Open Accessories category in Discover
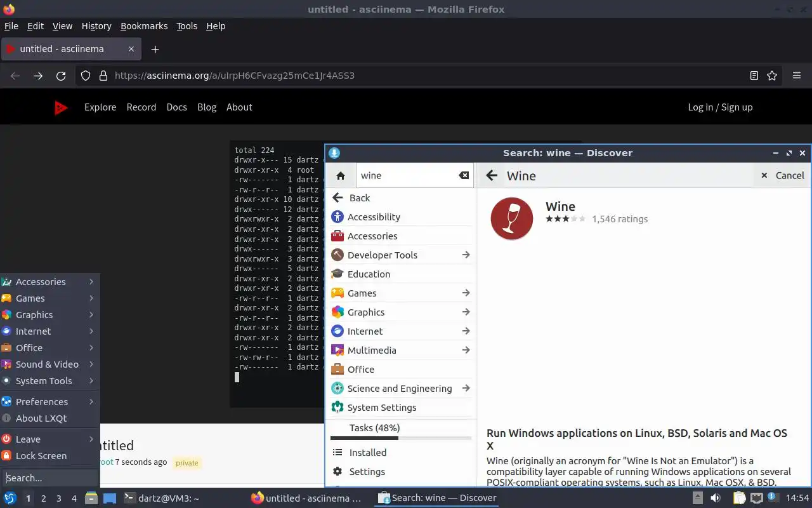812x508 pixels. (401, 236)
